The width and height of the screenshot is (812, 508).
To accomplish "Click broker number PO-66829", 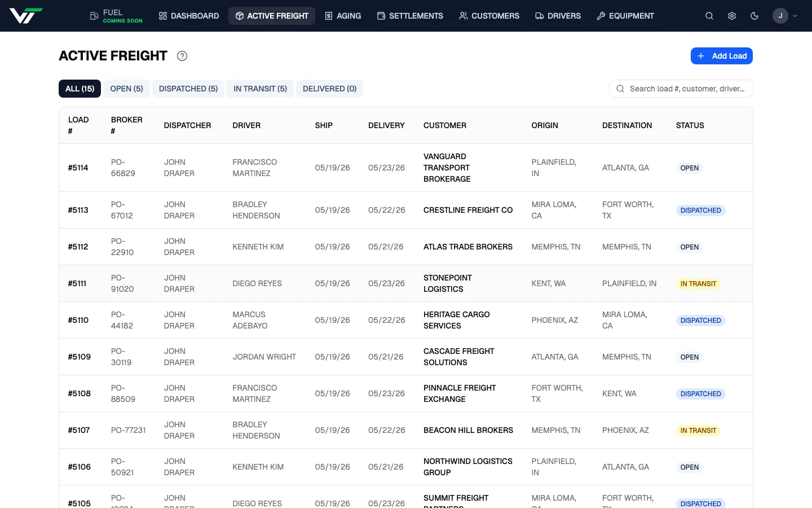I will coord(123,168).
